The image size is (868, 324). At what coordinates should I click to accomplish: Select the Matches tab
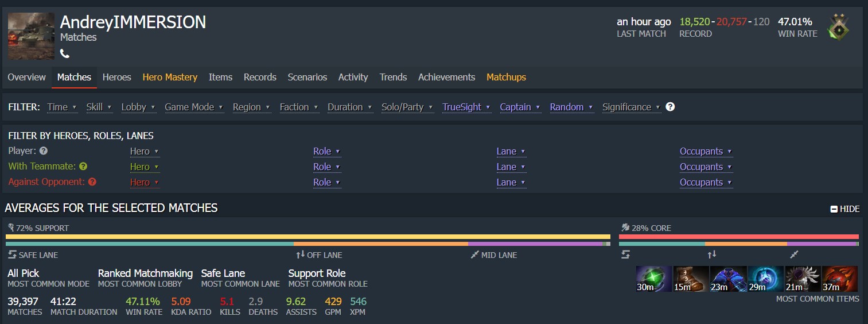click(74, 77)
